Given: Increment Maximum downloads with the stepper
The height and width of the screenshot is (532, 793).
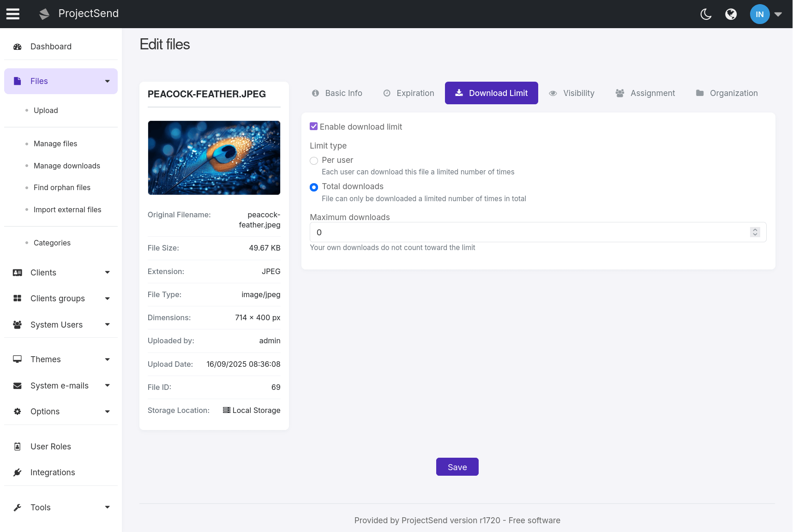Looking at the screenshot, I should (755, 229).
